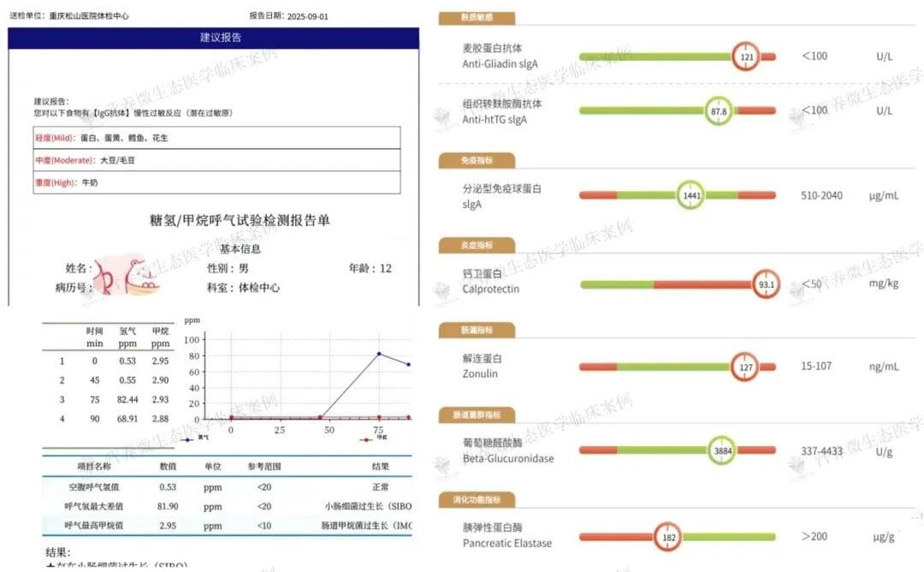Select the 1441 value circle for sIgA
Image resolution: width=924 pixels, height=572 pixels.
point(691,195)
